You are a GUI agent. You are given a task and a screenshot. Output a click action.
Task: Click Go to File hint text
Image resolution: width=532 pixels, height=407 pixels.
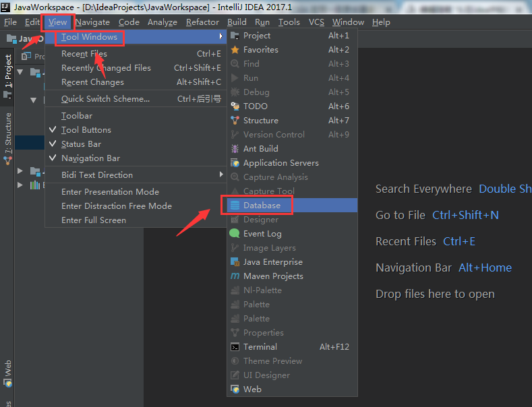[x=401, y=215]
